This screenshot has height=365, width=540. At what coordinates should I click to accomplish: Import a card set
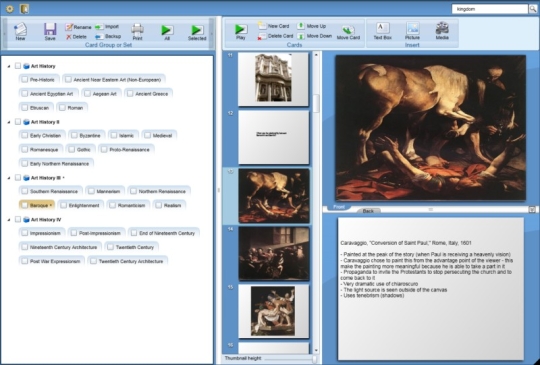(x=107, y=27)
